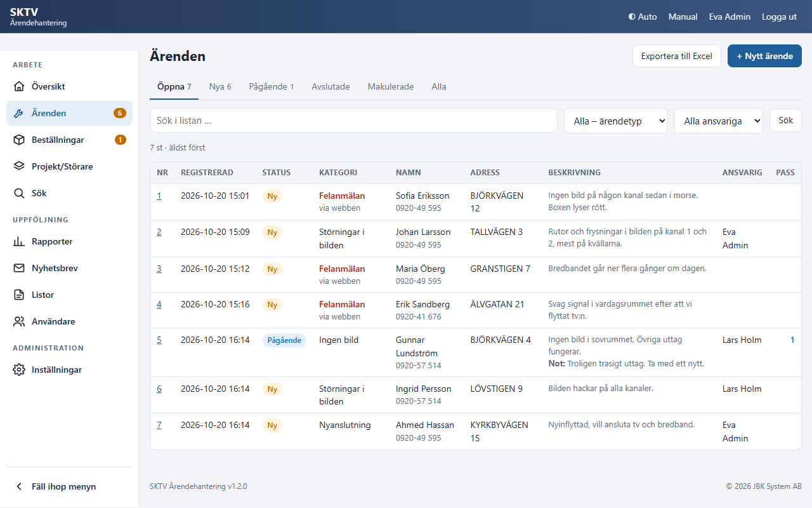Open the Eva Admin user link
The image size is (812, 508).
(x=730, y=17)
